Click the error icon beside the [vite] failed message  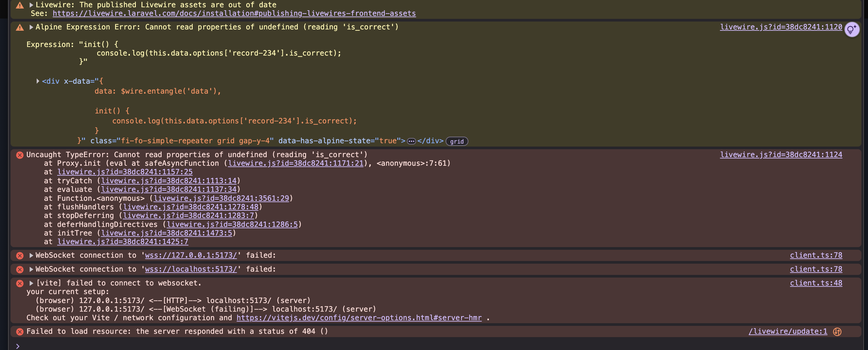coord(20,284)
